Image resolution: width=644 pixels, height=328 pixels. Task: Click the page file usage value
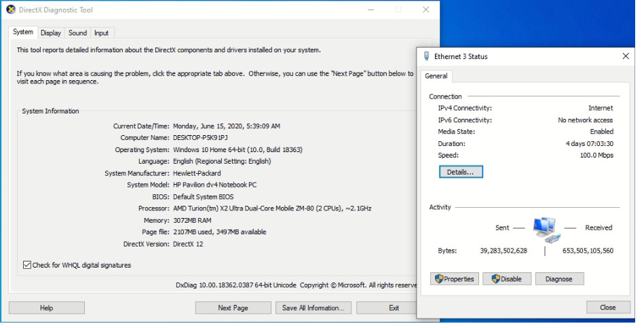coord(220,232)
